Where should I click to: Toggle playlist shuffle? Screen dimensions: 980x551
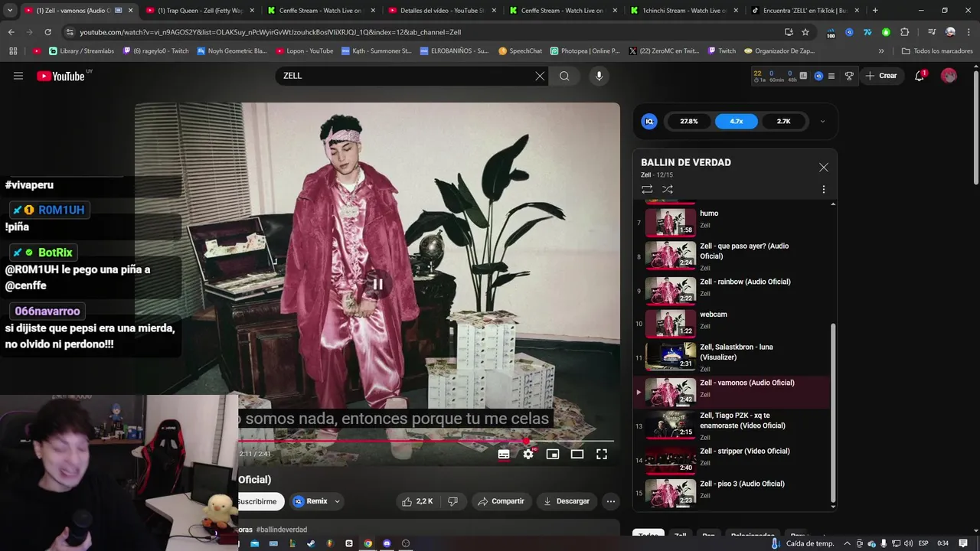pos(668,189)
